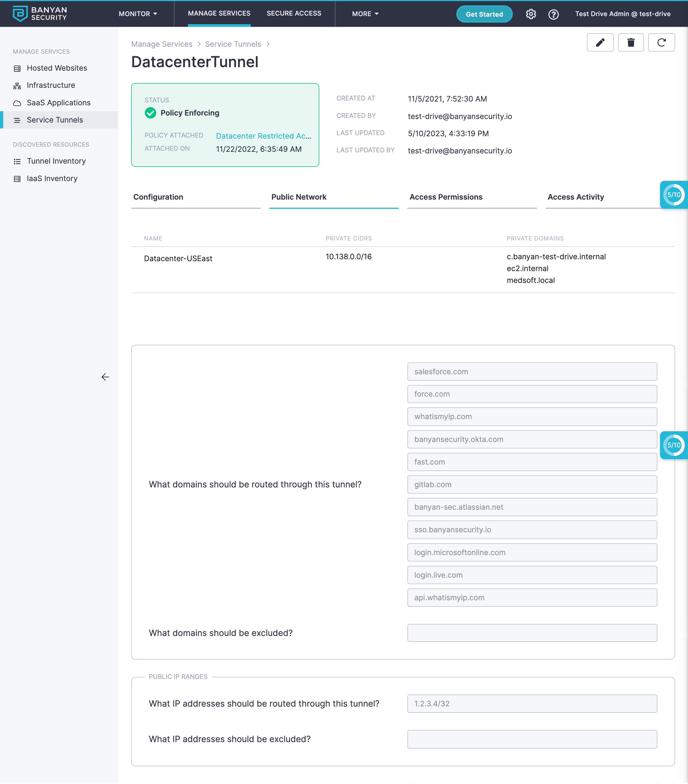
Task: Open settings gear icon
Action: click(x=531, y=14)
